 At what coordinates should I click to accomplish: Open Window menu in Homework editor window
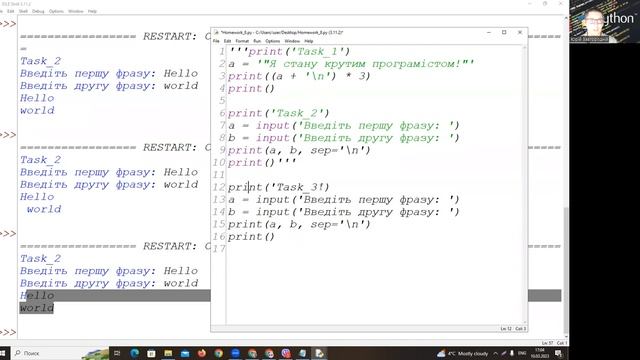(292, 41)
